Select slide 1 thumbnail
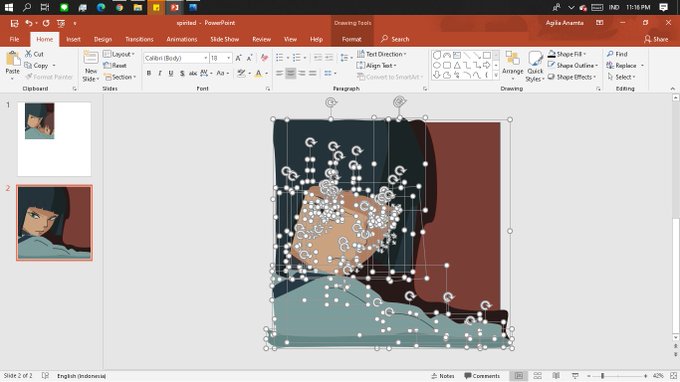This screenshot has width=680, height=382. pos(54,139)
